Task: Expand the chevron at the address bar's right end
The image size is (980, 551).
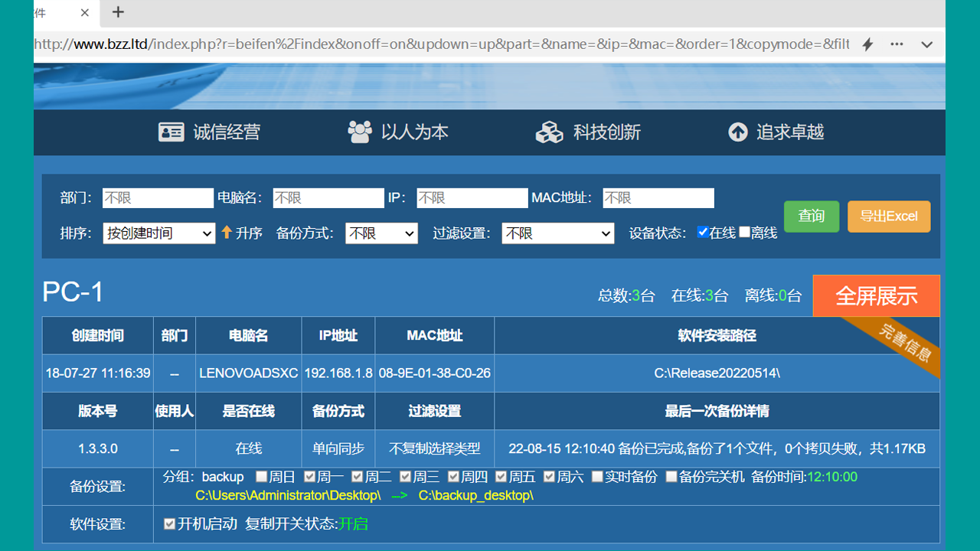Action: pos(926,44)
